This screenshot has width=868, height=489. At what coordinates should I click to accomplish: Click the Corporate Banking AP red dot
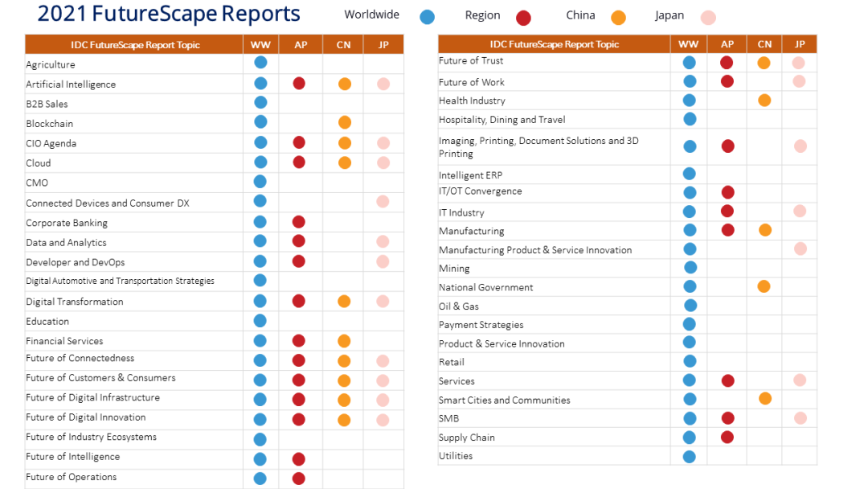[x=298, y=222]
